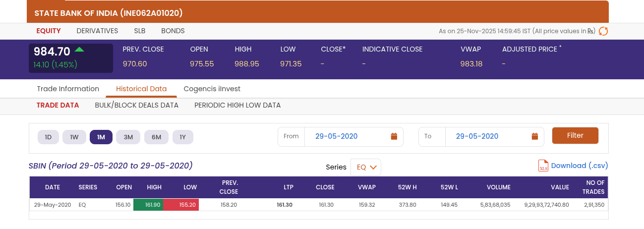Expand the Series EQ dropdown
This screenshot has width=644, height=229.
click(x=366, y=168)
